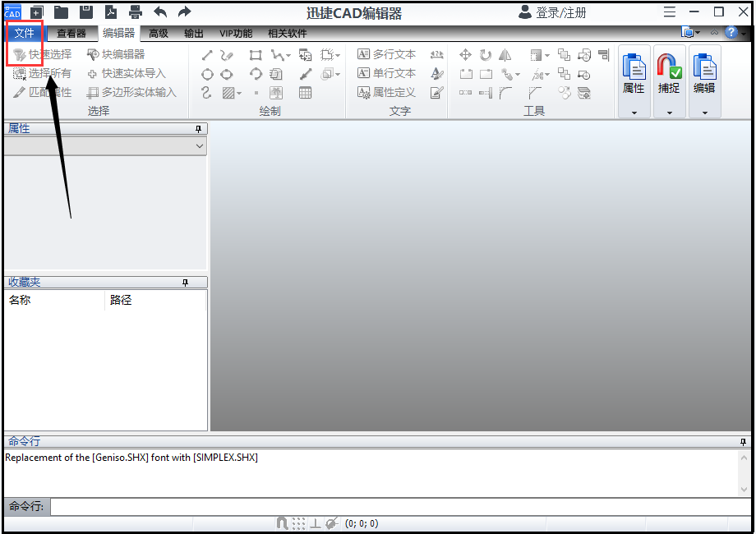Click the 快速实体导入 button
Viewport: 756px width, 534px height.
(127, 73)
